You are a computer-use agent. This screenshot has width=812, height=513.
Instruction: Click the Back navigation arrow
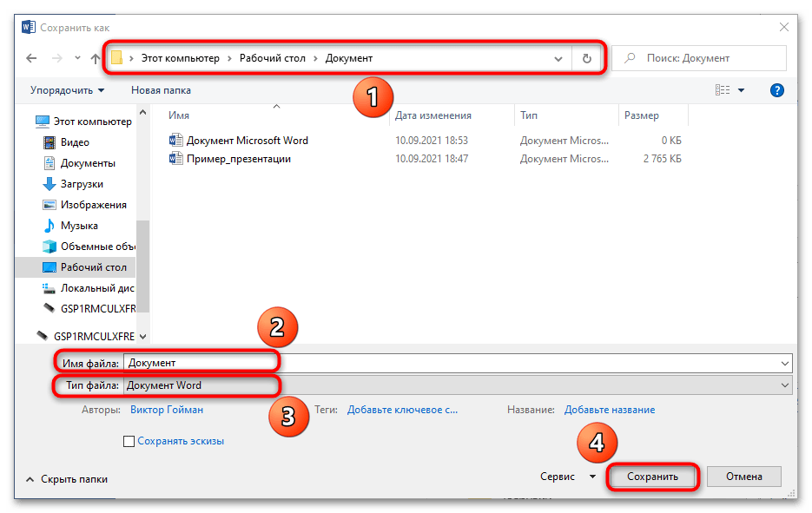click(x=32, y=59)
